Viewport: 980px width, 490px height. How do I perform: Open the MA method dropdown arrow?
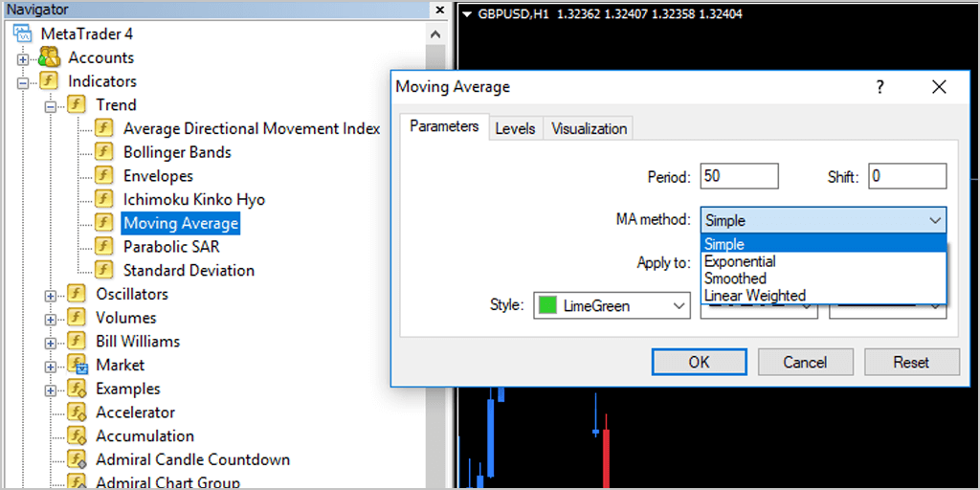click(935, 220)
